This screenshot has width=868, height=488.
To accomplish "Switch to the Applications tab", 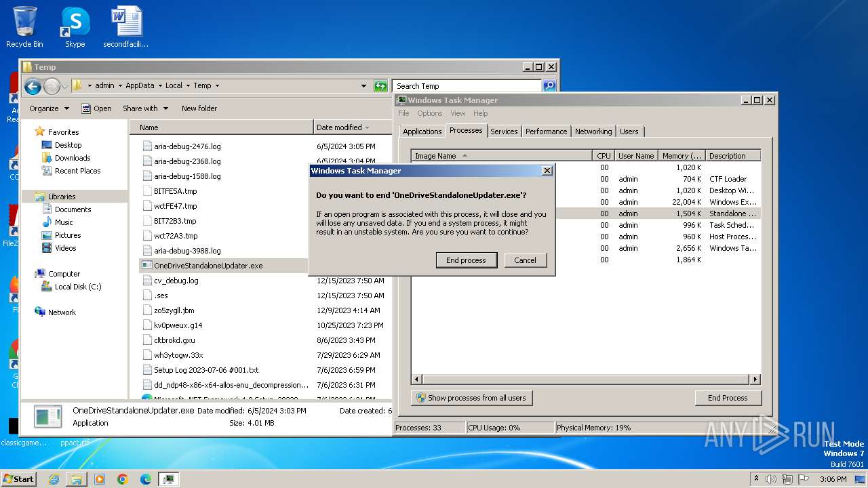I will coord(422,131).
